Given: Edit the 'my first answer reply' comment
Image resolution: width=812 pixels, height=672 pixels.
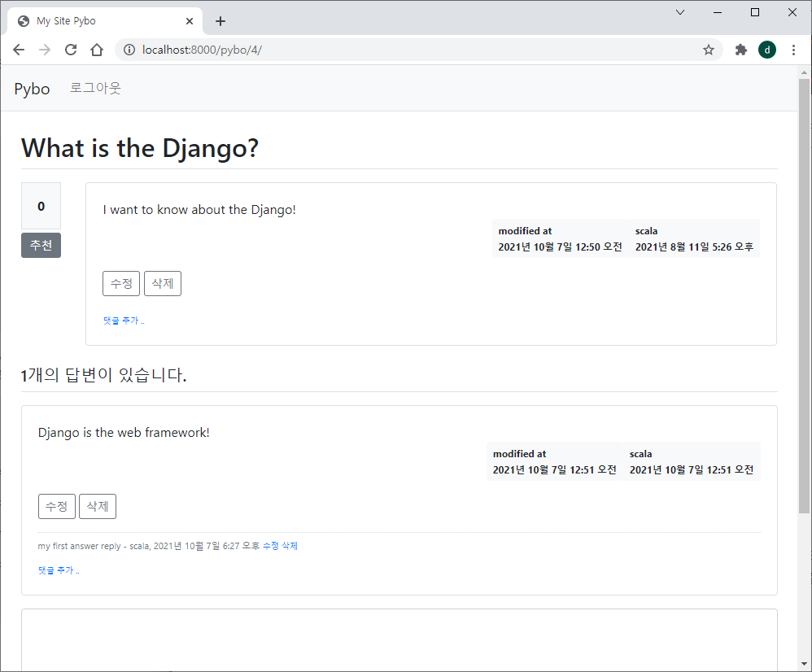Looking at the screenshot, I should pos(270,546).
